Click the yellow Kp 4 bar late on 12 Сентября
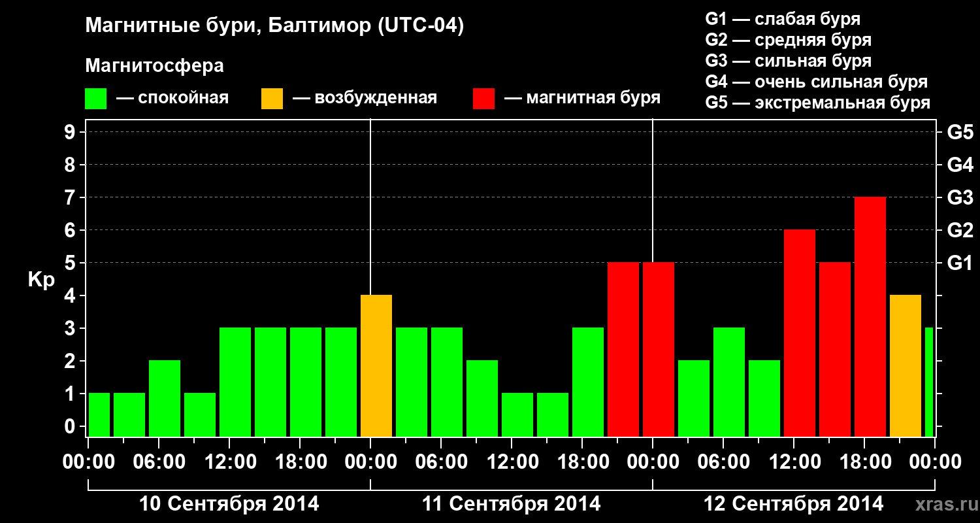Image resolution: width=980 pixels, height=523 pixels. tap(906, 365)
